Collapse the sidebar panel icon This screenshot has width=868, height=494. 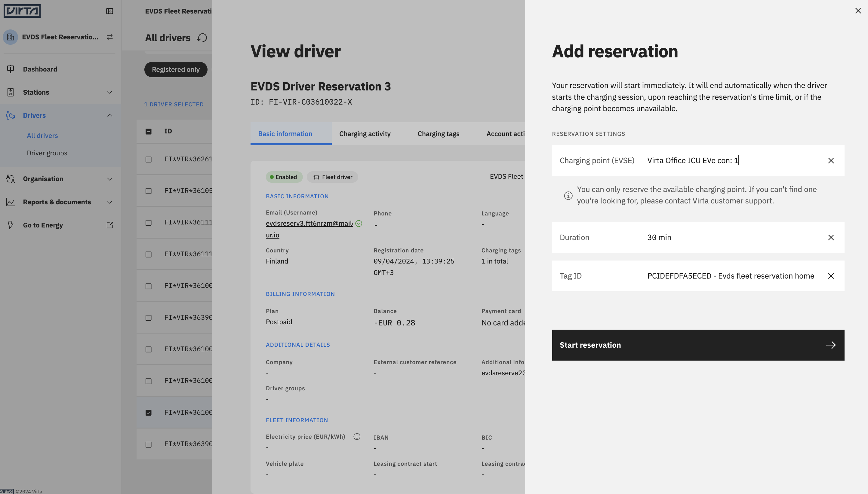pyautogui.click(x=109, y=11)
